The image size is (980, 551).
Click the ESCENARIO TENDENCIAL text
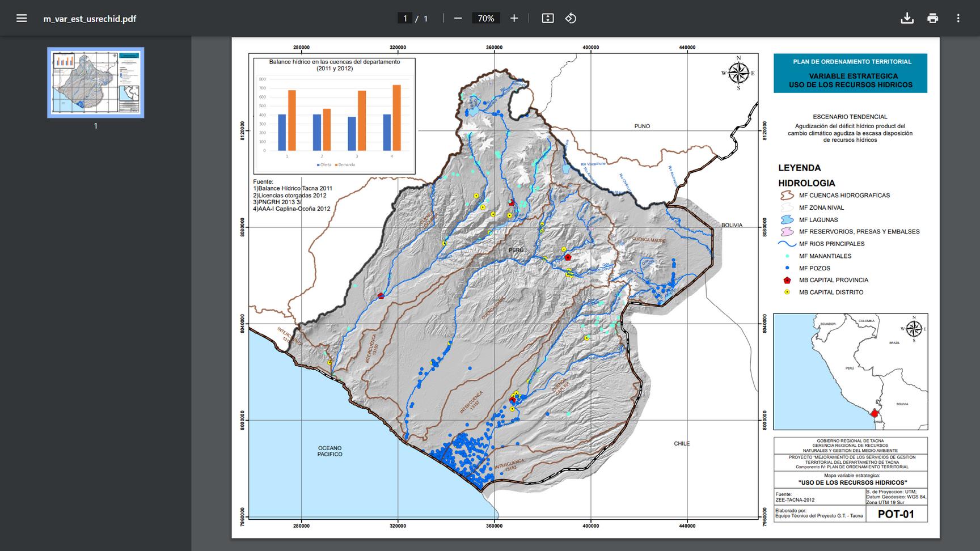(850, 117)
